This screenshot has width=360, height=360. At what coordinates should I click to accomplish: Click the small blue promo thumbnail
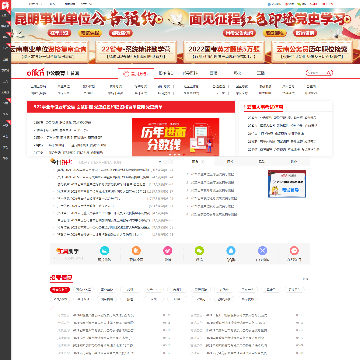(287, 184)
